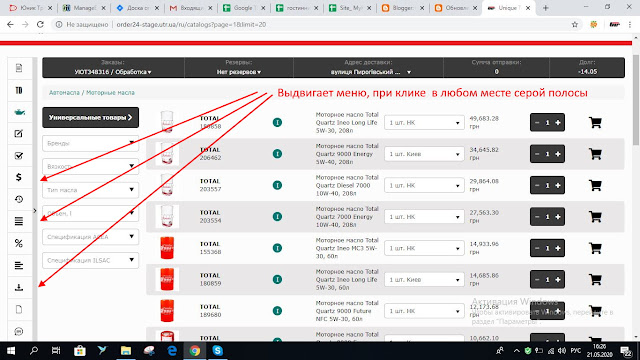Increase quantity for TOTAL 203557
640x360 pixels.
pos(558,185)
